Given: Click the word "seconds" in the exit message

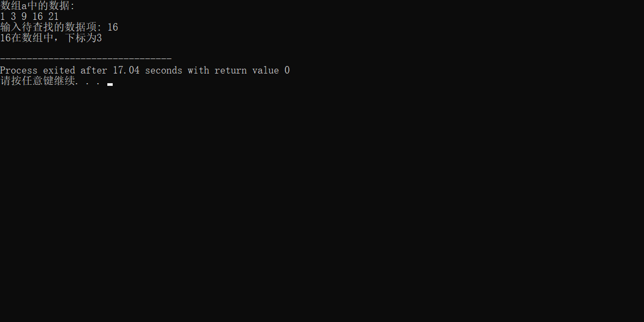Looking at the screenshot, I should (x=164, y=70).
